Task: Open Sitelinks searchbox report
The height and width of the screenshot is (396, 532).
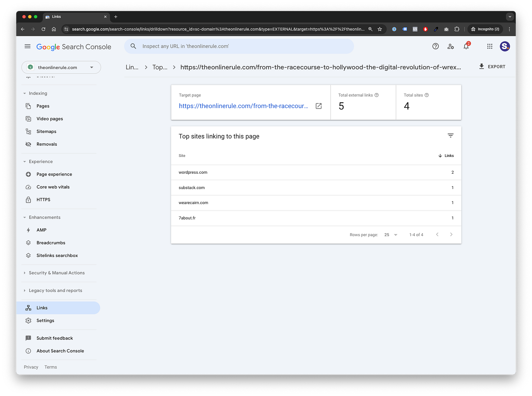Action: (57, 256)
